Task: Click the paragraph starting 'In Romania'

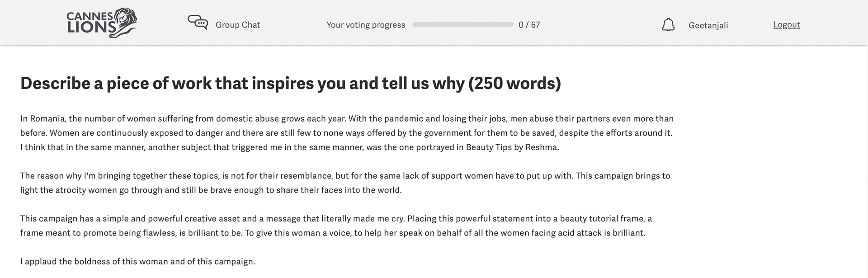Action: pyautogui.click(x=347, y=133)
